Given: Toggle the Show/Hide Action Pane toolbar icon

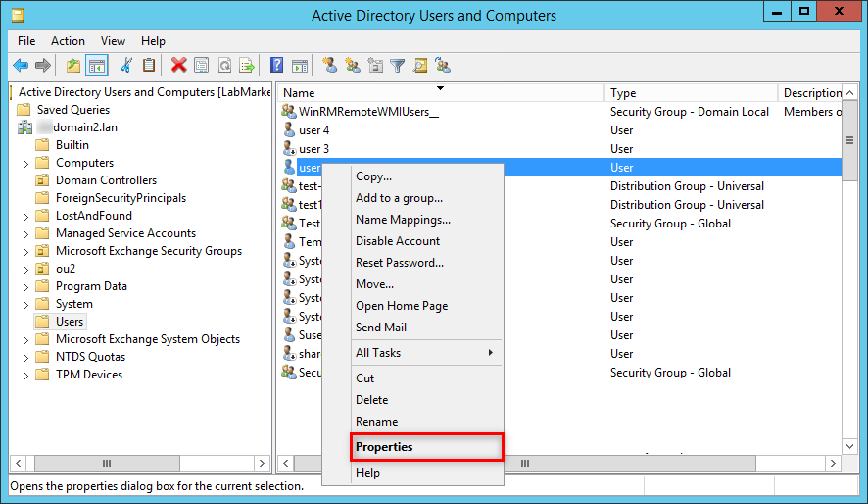Looking at the screenshot, I should coord(300,66).
